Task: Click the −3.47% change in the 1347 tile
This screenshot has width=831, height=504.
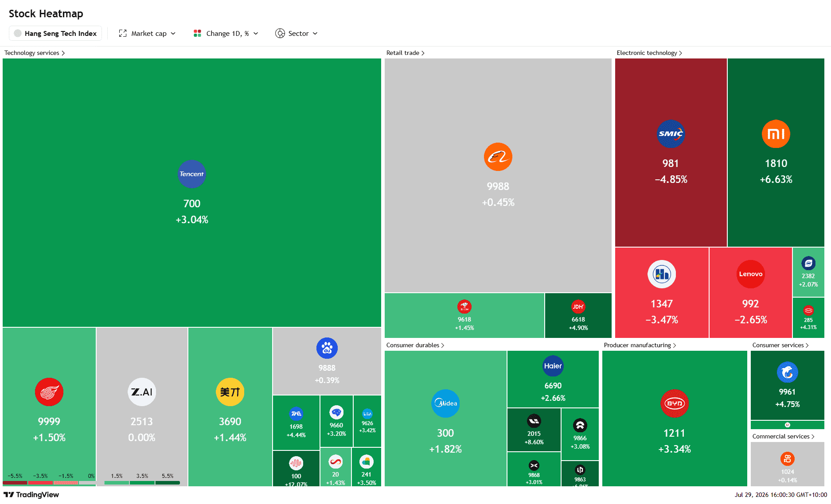Action: coord(662,320)
